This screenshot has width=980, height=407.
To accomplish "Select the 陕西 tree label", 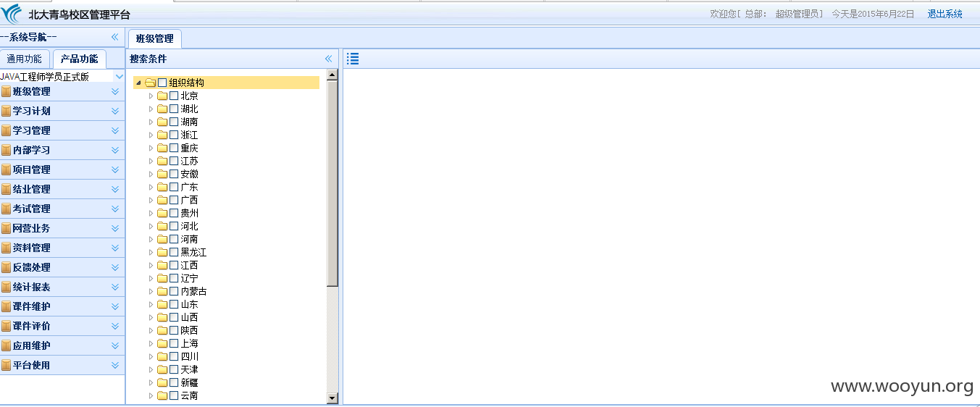I will [189, 330].
